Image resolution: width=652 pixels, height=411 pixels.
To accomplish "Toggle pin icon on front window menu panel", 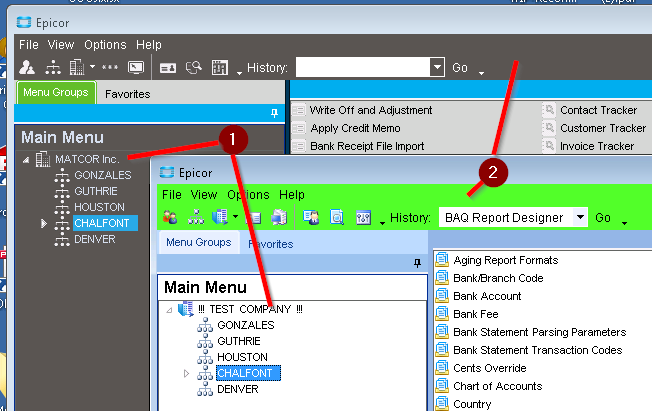I will coord(417,263).
